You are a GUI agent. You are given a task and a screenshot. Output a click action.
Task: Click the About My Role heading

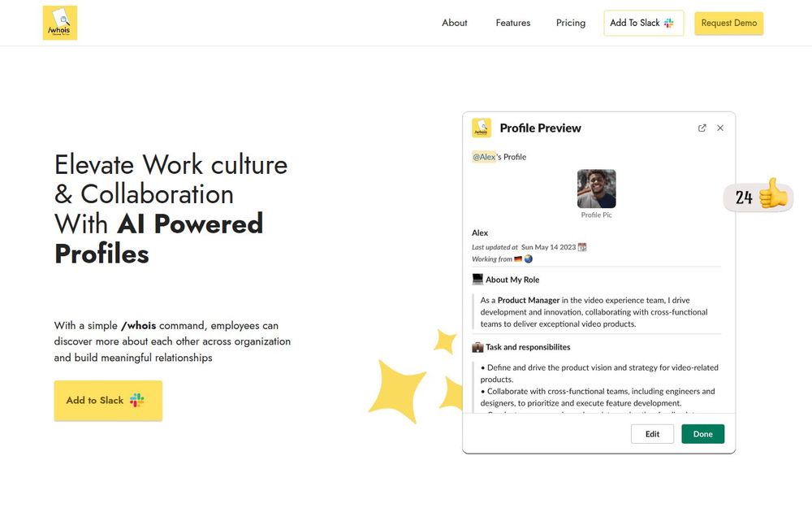[x=512, y=280]
